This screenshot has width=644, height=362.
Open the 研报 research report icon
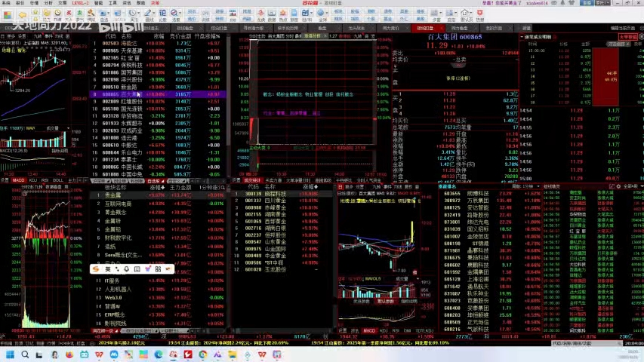click(294, 16)
